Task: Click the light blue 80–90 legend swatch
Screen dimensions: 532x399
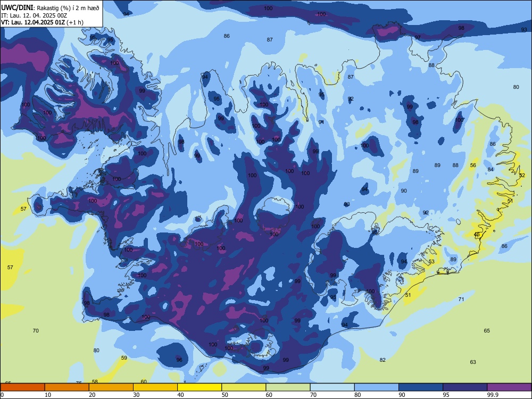Action: pos(377,387)
